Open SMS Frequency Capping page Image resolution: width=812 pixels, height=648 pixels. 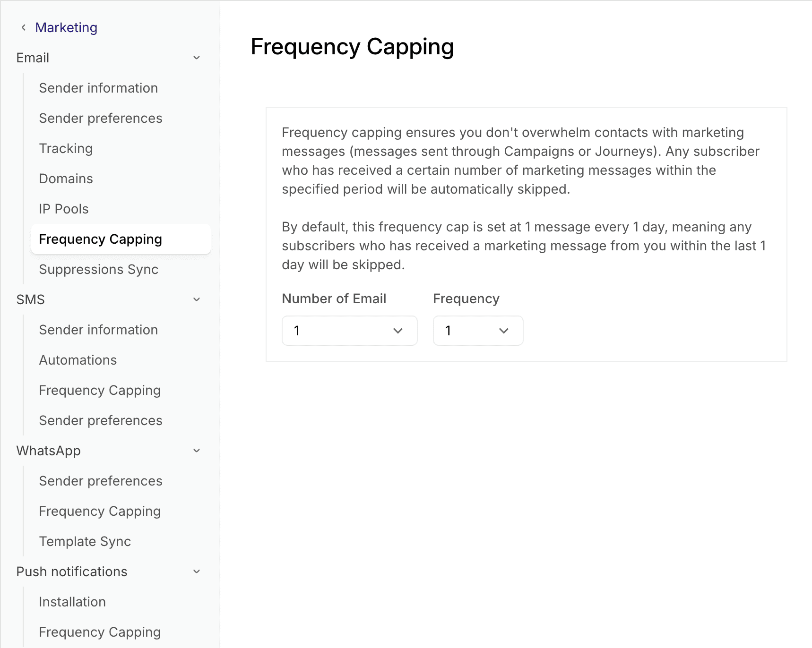point(100,391)
